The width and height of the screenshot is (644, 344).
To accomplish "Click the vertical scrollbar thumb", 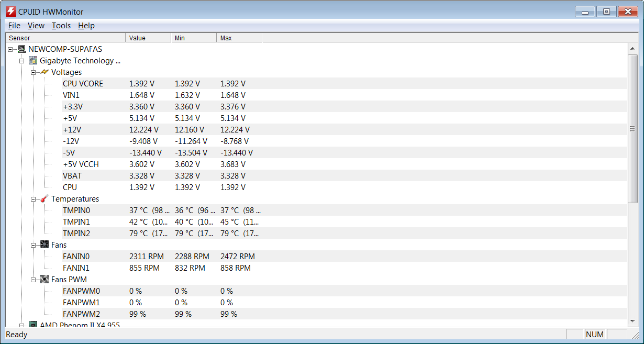I will coord(632,128).
